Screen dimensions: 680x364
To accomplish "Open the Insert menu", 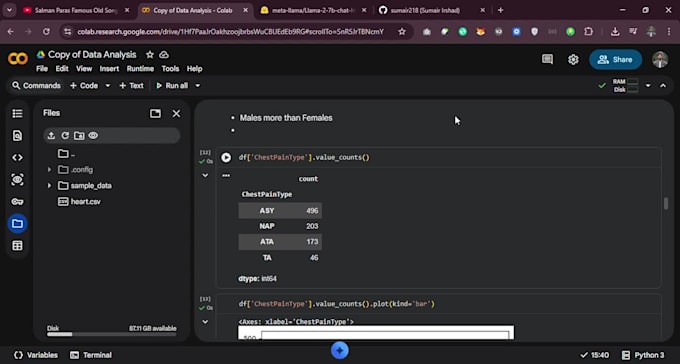I will [x=109, y=69].
